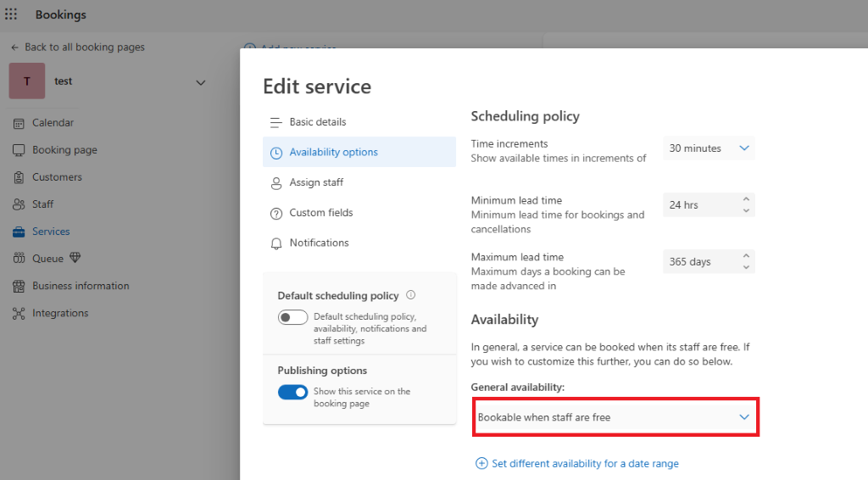Screen dimensions: 868x480
Task: Open Bookable when staff are free dropdown
Action: 615,417
